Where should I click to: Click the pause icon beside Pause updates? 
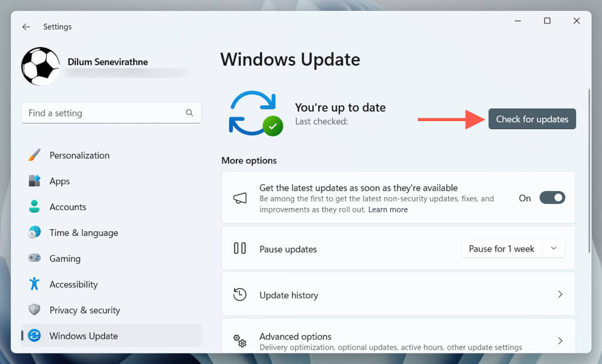pos(240,248)
